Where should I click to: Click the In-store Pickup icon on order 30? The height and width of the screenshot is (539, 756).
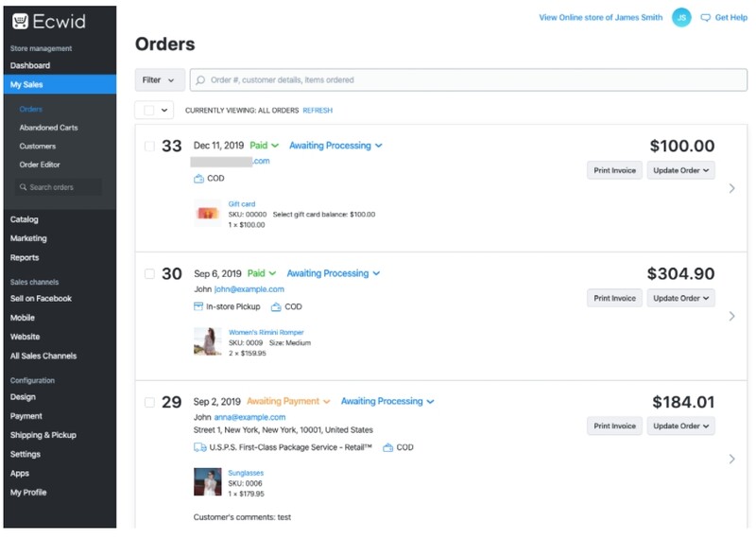tap(198, 306)
